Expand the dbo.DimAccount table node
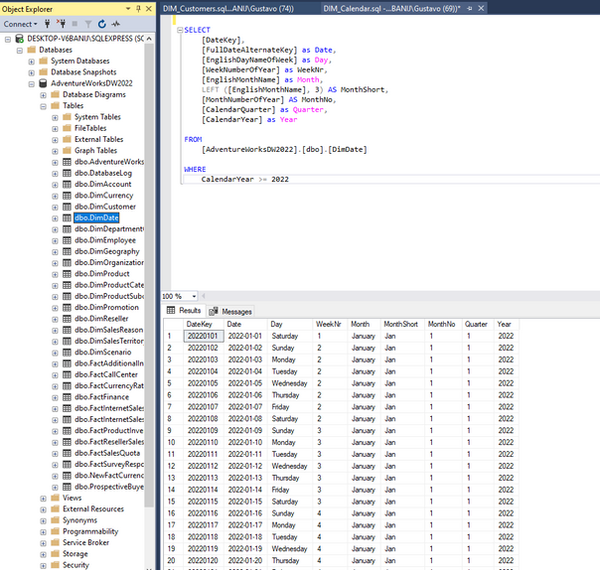The height and width of the screenshot is (570, 600). (55, 184)
